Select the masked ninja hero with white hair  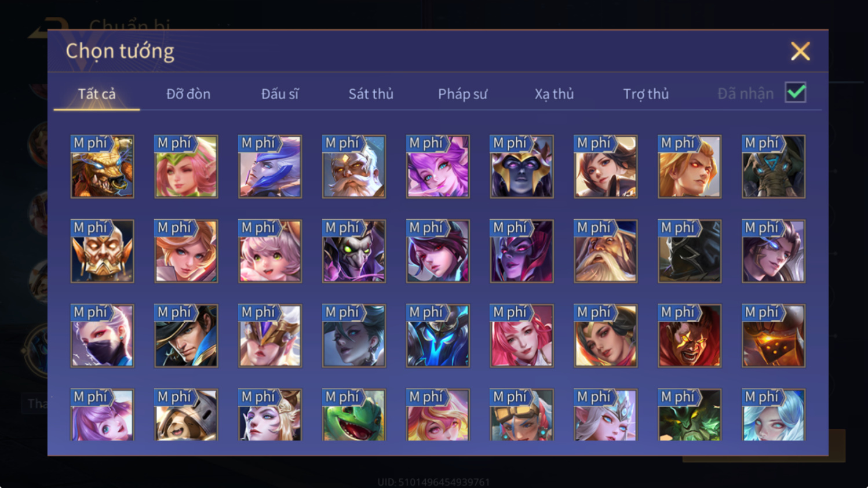coord(102,336)
